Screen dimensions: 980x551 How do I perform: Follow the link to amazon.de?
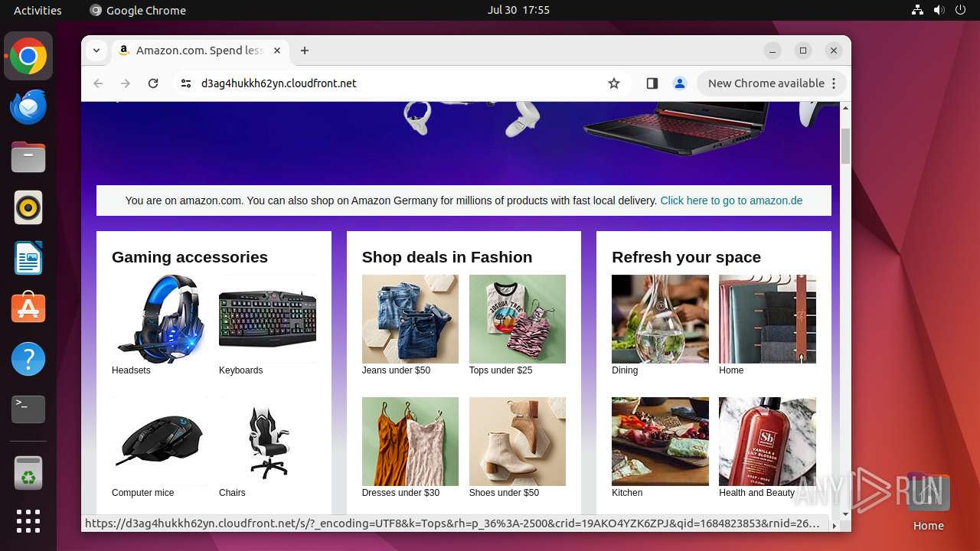(x=731, y=201)
